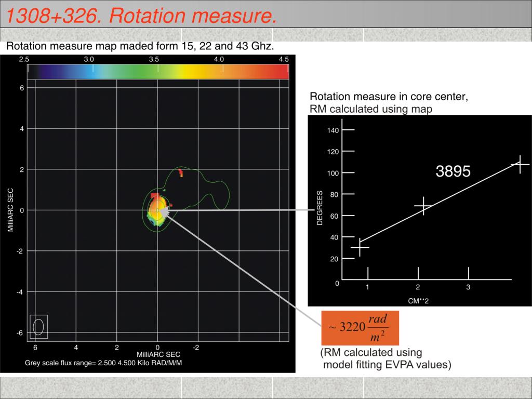The image size is (532, 399).
Task: Click the "-6" label on the map's y-axis
Action: [20, 333]
